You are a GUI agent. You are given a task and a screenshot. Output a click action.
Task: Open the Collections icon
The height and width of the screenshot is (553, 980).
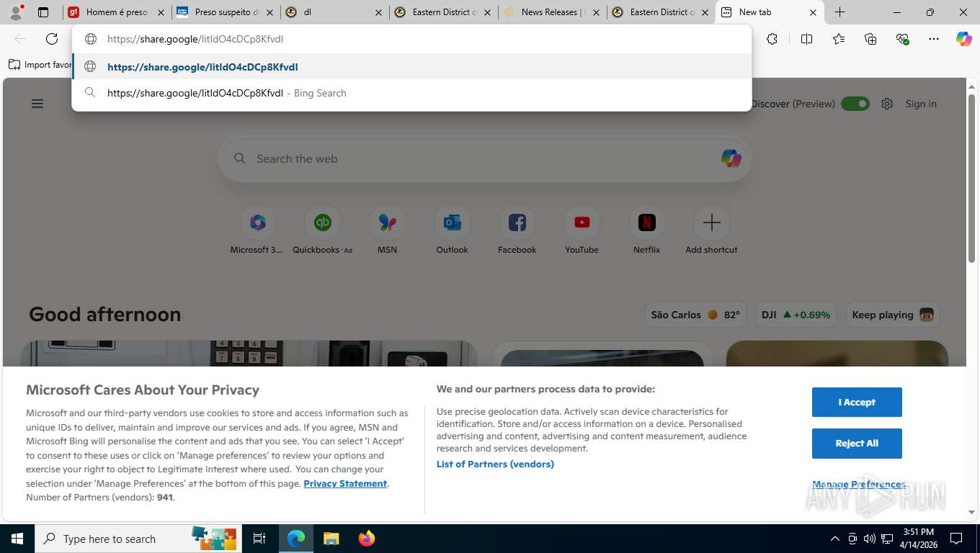[x=870, y=39]
